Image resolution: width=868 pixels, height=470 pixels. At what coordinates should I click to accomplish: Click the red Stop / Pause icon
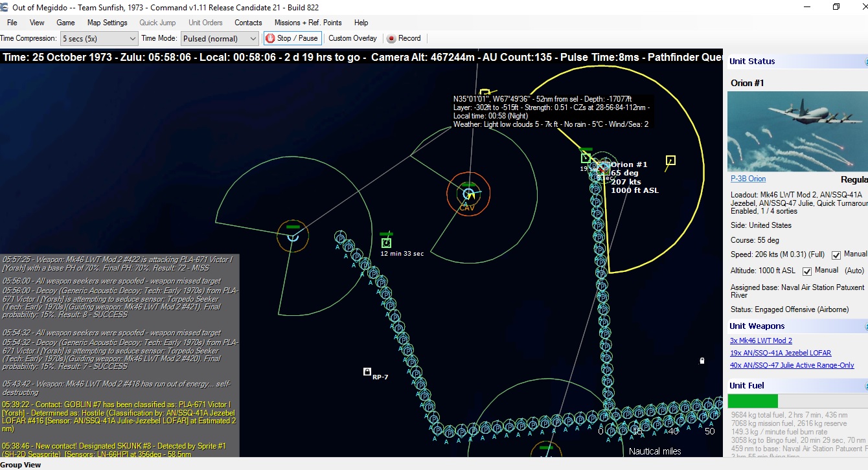tap(270, 38)
